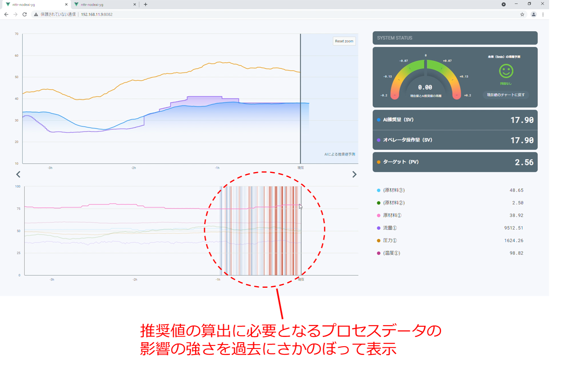
Task: Open a new browser tab with plus
Action: point(145,4)
